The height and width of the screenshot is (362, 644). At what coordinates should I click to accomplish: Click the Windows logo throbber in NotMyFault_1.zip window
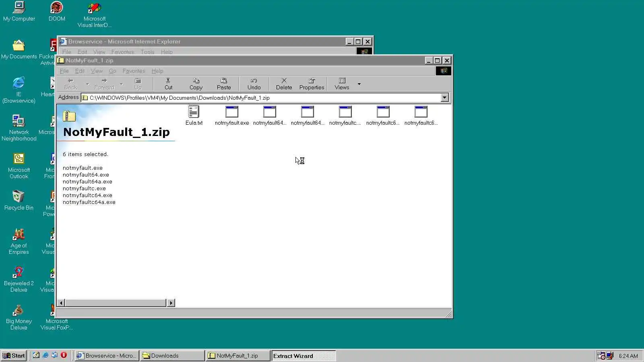click(444, 71)
